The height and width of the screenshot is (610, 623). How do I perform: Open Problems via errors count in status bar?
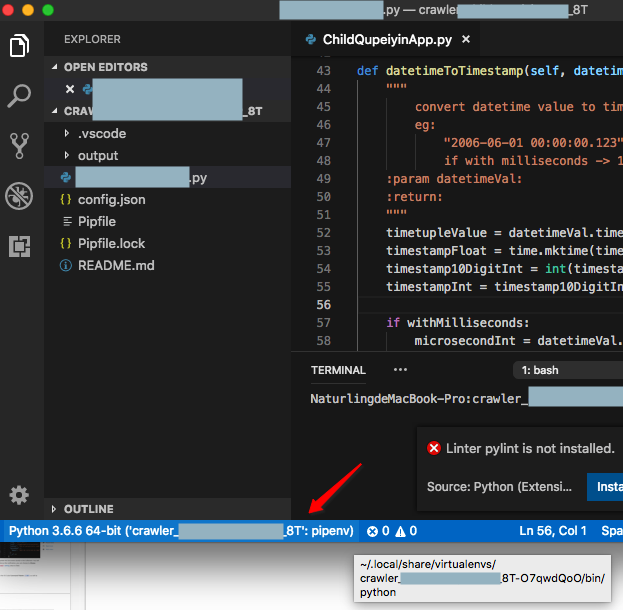click(378, 531)
